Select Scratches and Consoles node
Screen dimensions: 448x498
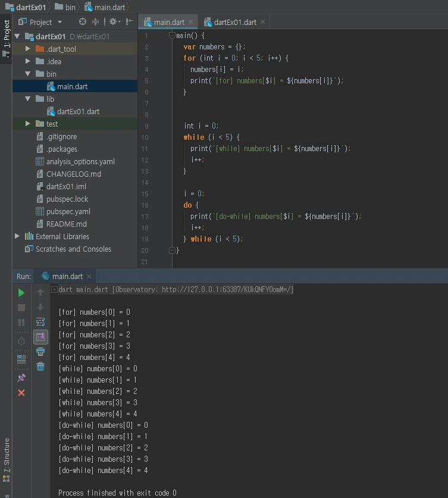pos(75,249)
